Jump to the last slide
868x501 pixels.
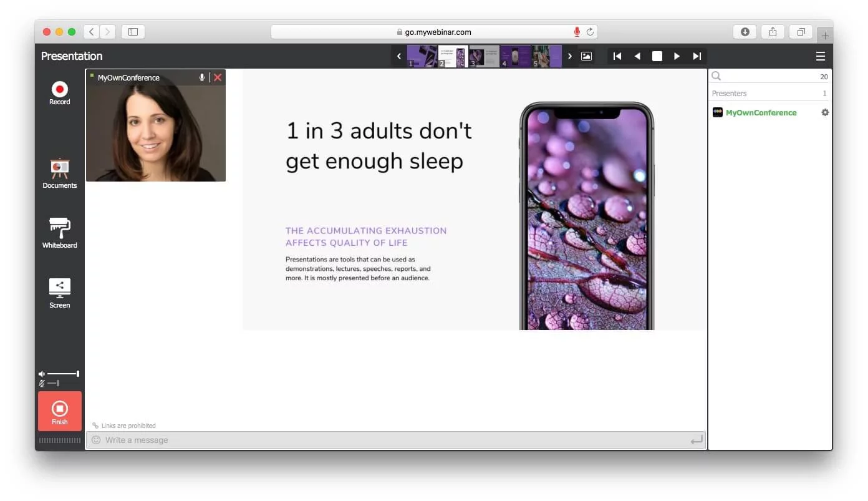[x=697, y=56]
